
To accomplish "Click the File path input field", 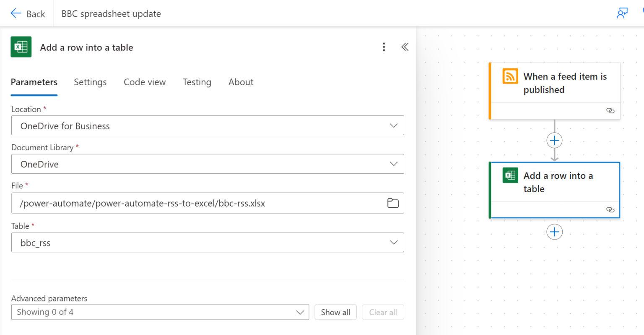I will tap(208, 203).
